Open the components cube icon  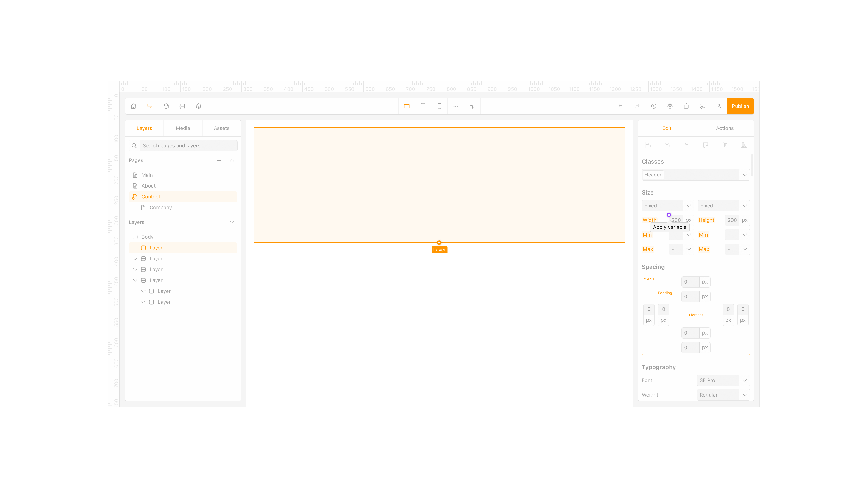166,106
